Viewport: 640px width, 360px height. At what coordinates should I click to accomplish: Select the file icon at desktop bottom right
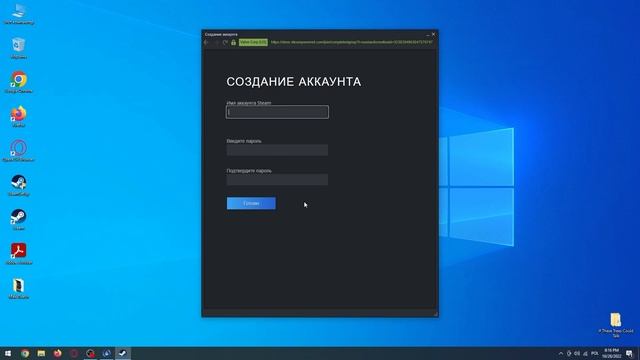616,324
